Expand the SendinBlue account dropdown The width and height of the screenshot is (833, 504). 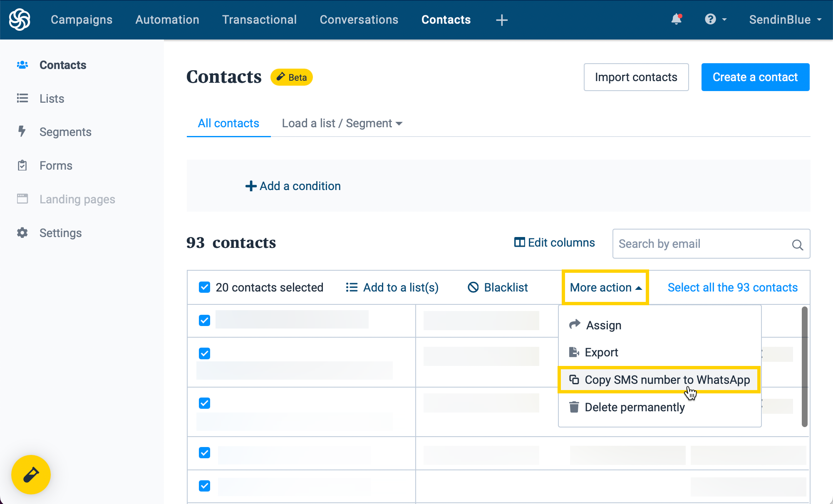(785, 20)
